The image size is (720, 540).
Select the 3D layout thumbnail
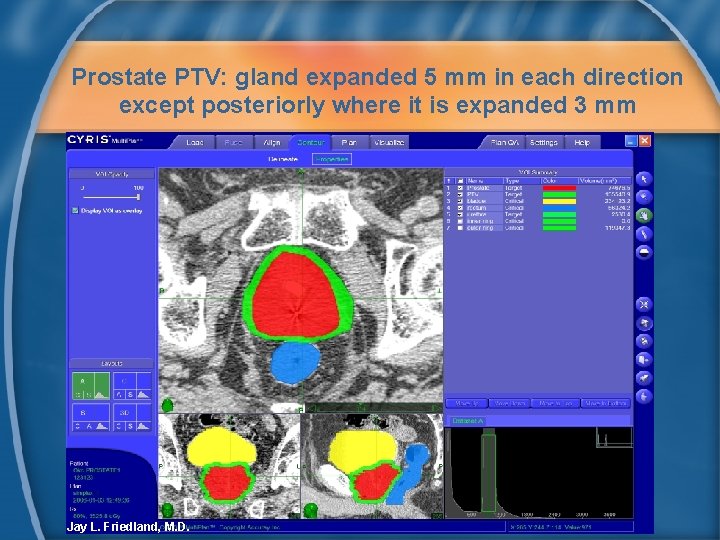click(132, 417)
